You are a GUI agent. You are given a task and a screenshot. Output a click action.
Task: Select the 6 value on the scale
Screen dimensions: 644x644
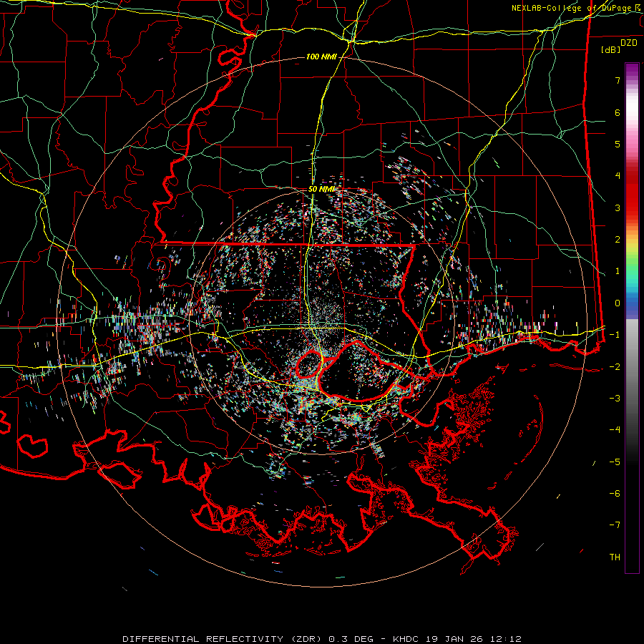coord(618,112)
